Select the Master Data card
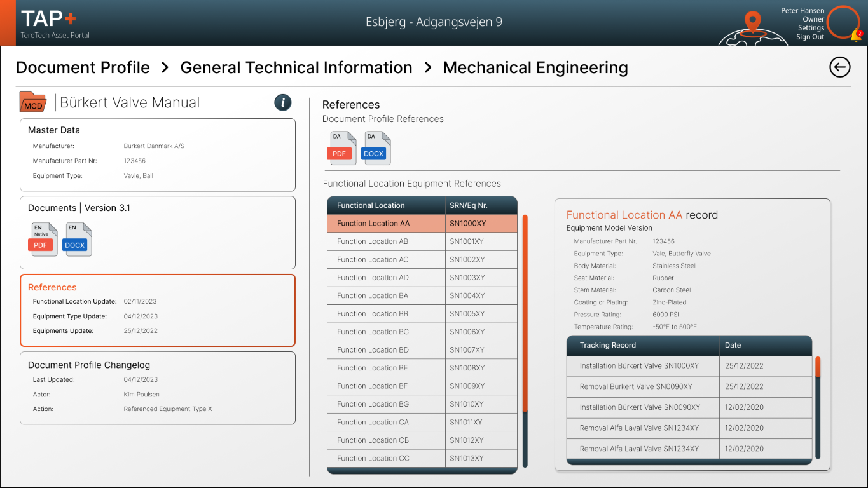 click(158, 155)
